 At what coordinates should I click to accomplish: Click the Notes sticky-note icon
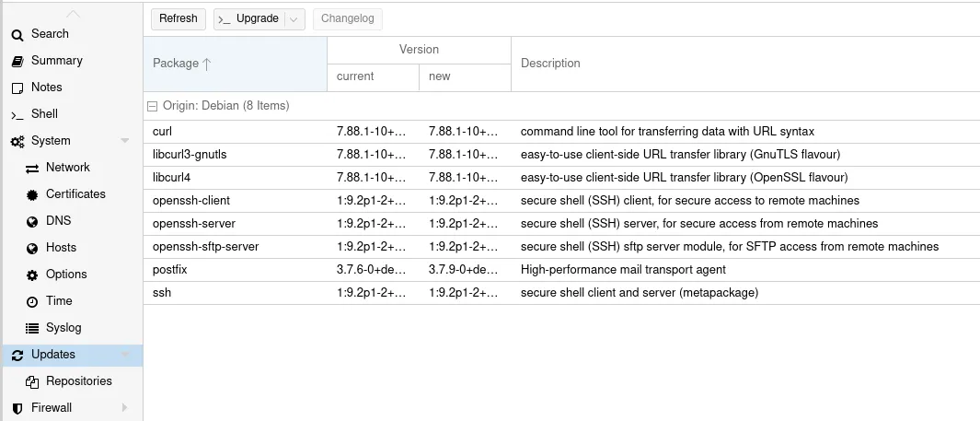coord(17,88)
